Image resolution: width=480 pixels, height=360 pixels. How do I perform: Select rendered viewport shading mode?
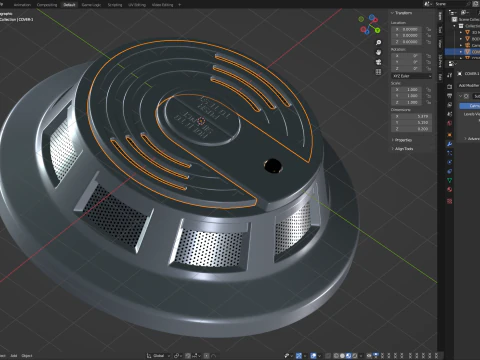click(x=355, y=356)
